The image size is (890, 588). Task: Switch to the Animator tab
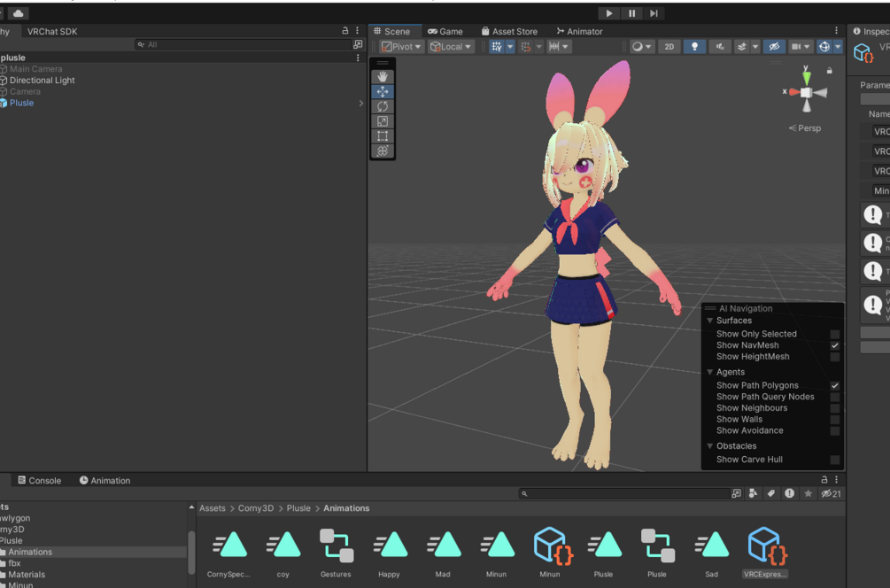(579, 31)
